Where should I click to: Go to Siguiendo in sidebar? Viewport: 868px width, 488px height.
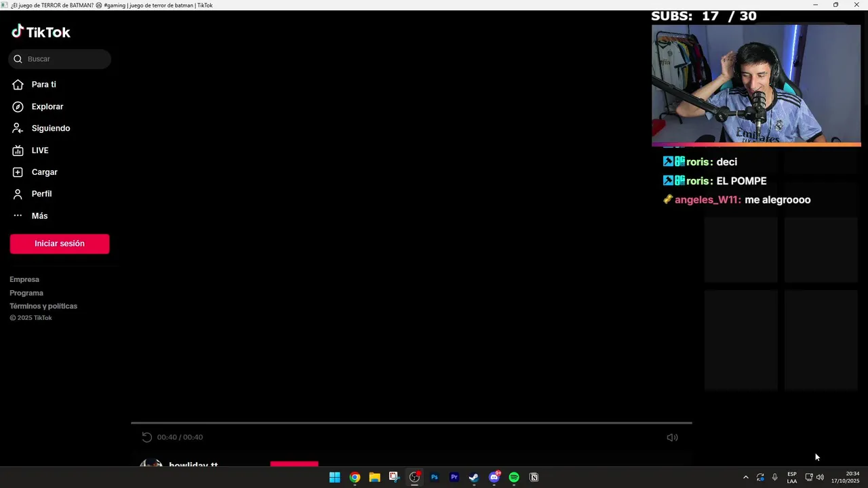[x=50, y=128]
